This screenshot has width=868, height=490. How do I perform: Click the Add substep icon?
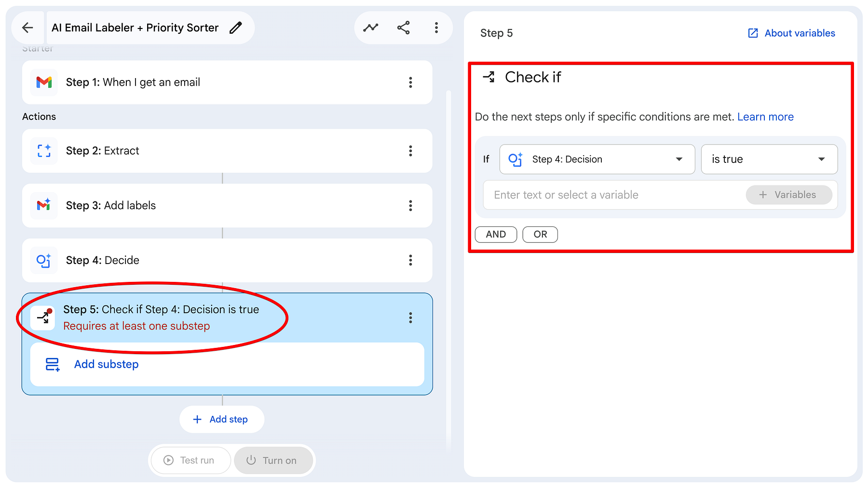coord(53,364)
